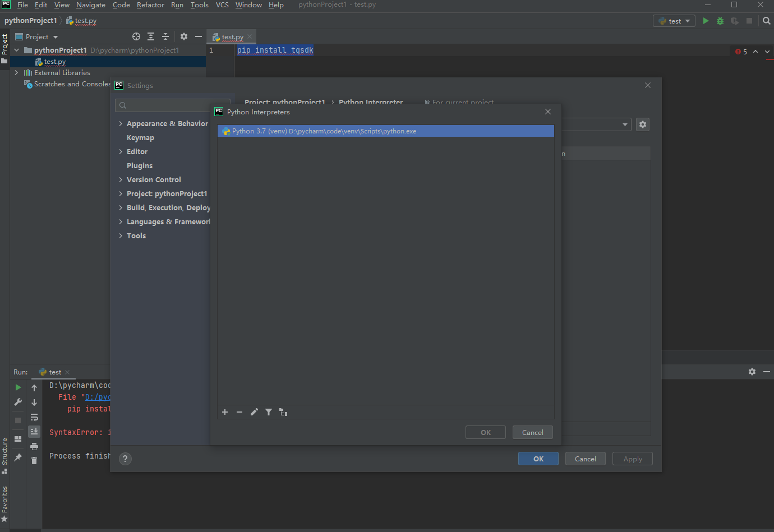Expand Languages & Frameworks settings
Image resolution: width=774 pixels, height=532 pixels.
click(x=121, y=222)
